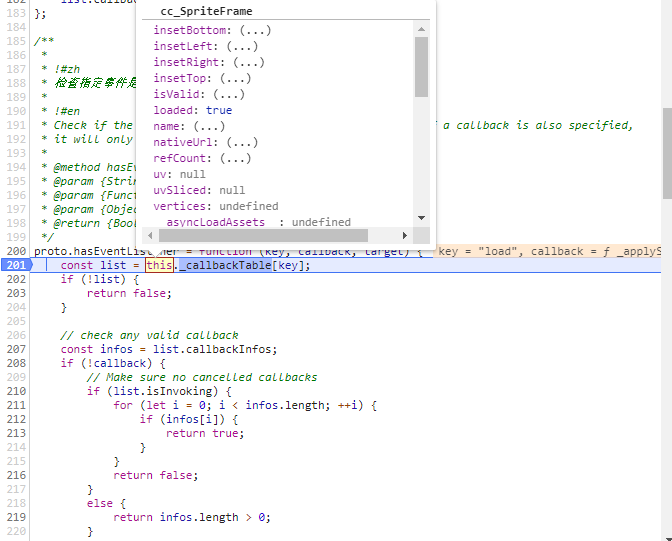672x541 pixels.
Task: Click the tooltip's vertical scrollbar thumb
Action: 421,67
